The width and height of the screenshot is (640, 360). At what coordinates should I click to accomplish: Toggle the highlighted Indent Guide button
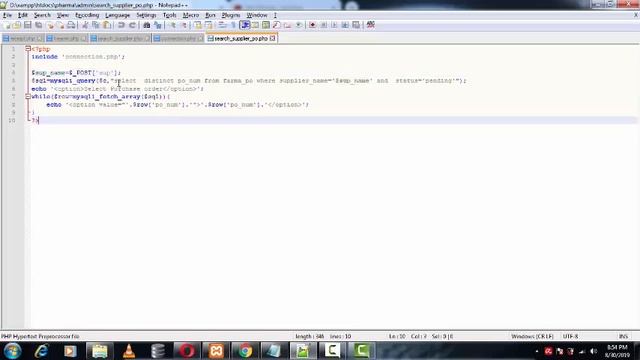click(244, 25)
